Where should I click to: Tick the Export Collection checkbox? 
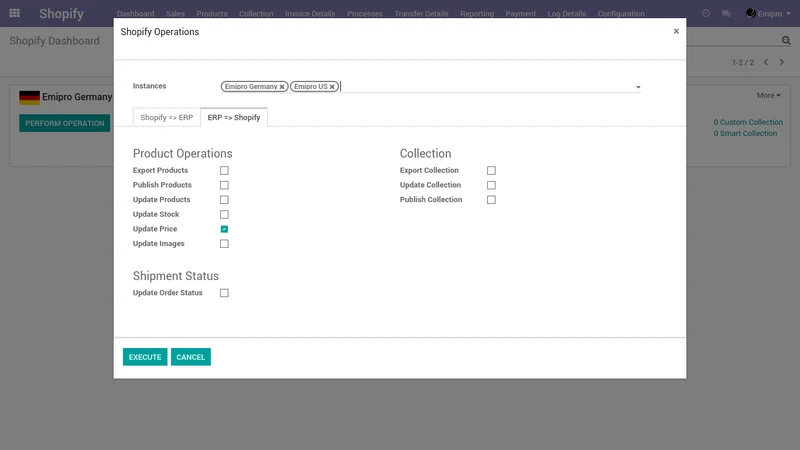pyautogui.click(x=491, y=170)
